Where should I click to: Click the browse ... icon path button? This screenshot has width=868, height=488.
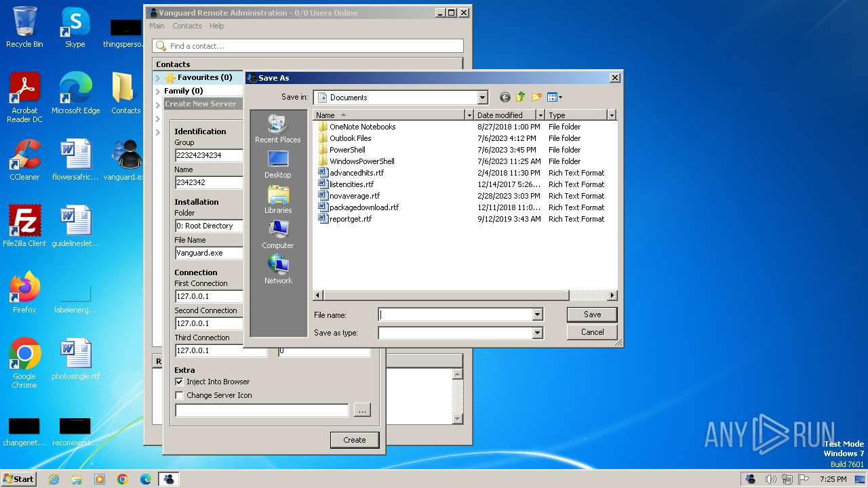[362, 410]
